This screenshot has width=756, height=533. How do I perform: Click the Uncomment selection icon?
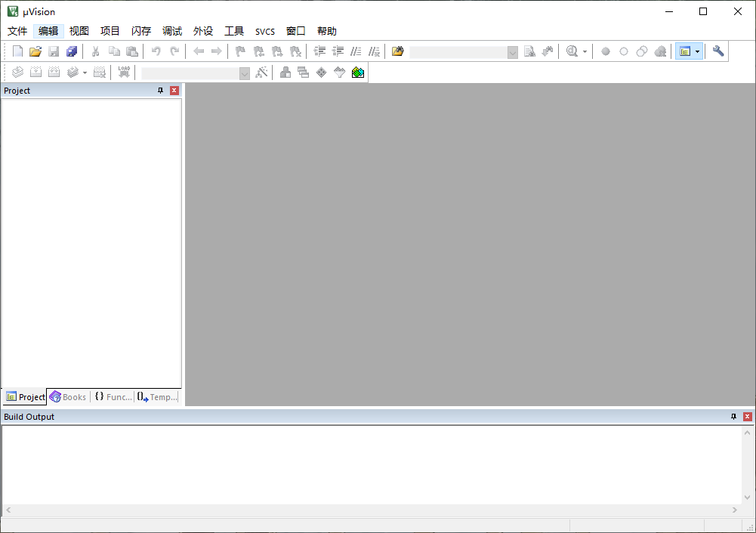374,51
